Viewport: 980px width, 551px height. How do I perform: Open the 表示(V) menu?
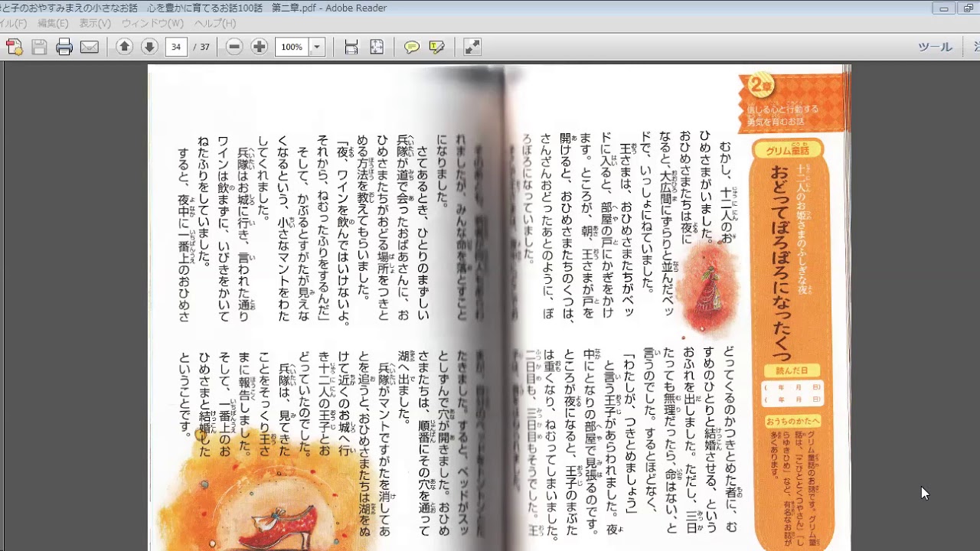pyautogui.click(x=95, y=24)
